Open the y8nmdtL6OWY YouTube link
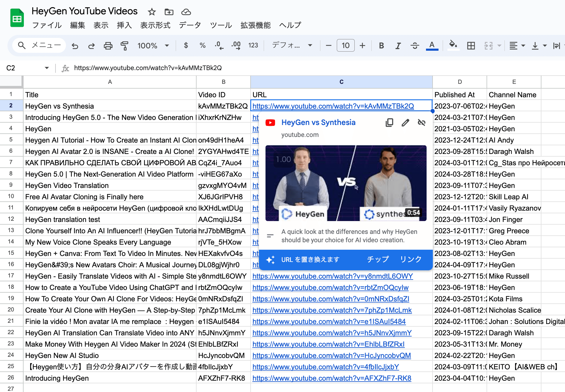Image resolution: width=565 pixels, height=392 pixels. coord(333,276)
